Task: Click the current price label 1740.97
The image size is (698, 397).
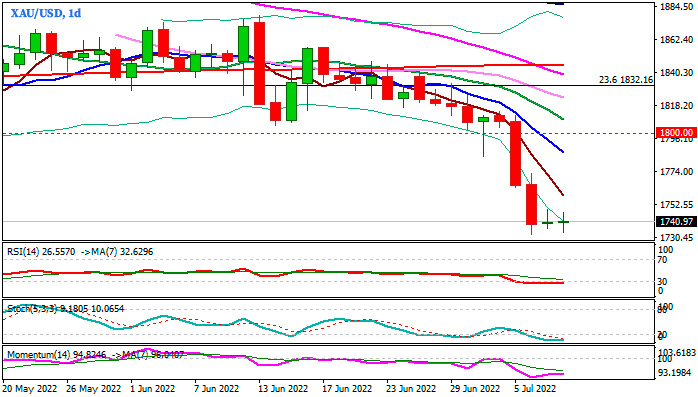Action: pos(677,221)
